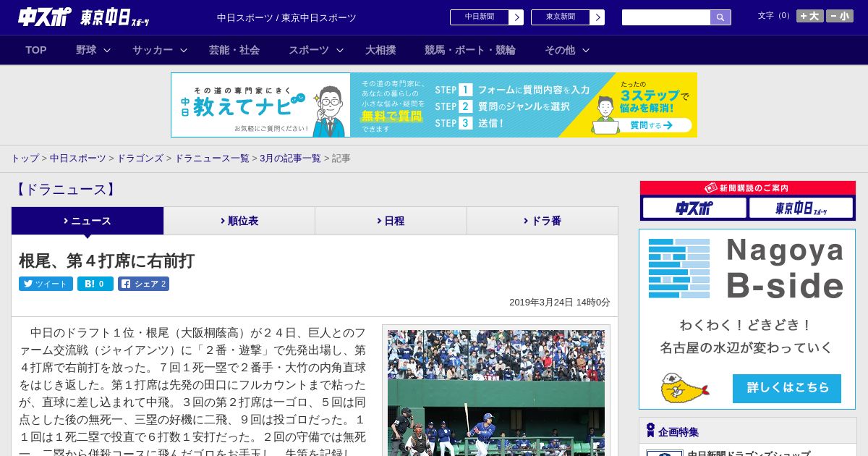
Task: Bookmark article with Hatena B! button
Action: click(95, 284)
